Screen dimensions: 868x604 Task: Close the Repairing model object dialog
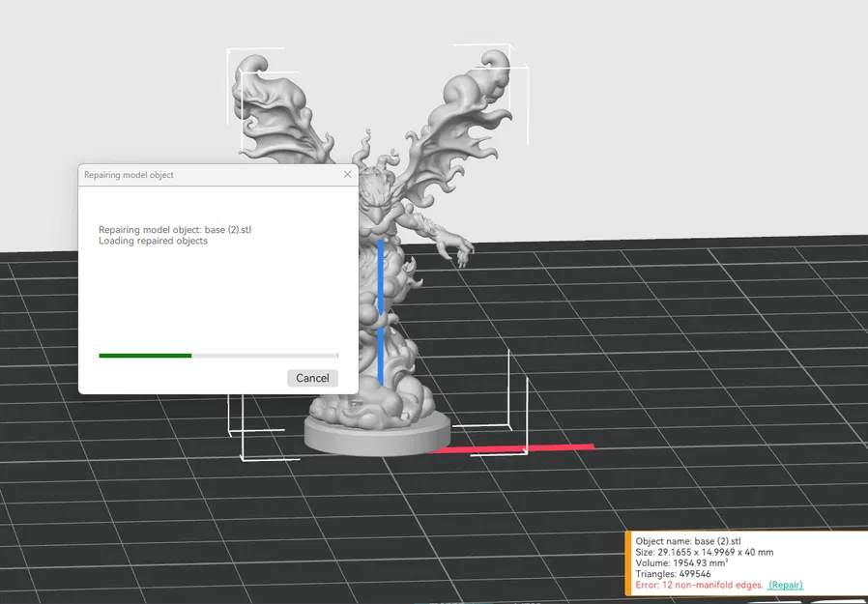pyautogui.click(x=347, y=174)
